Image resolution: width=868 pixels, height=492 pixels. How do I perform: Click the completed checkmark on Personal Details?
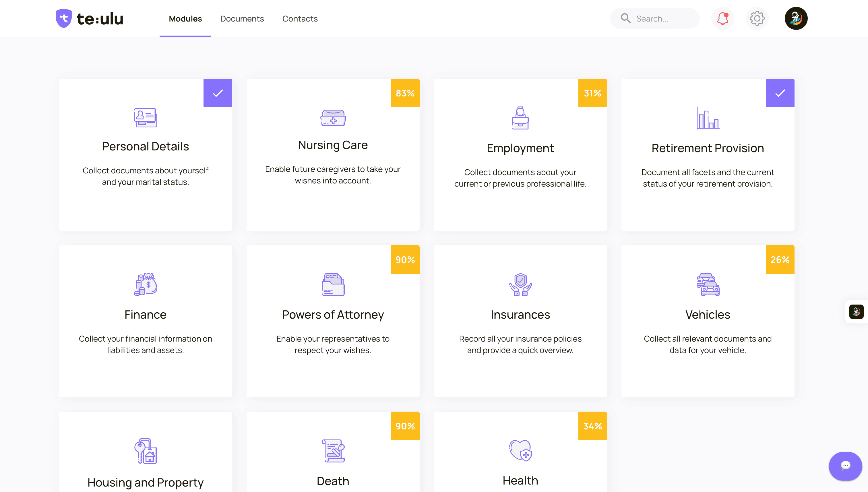[x=218, y=93]
